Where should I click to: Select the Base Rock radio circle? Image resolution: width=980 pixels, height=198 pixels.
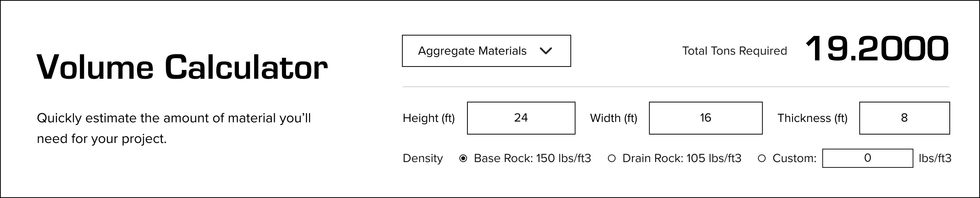coord(463,158)
